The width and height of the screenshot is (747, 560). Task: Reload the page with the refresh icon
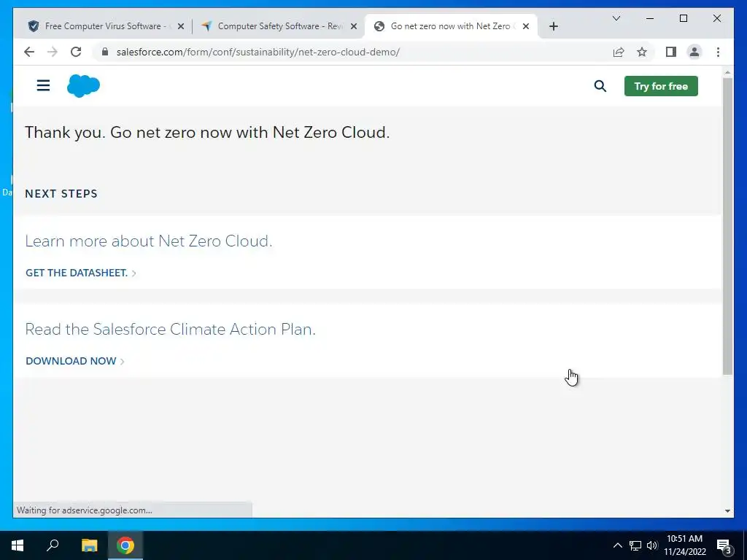tap(76, 52)
